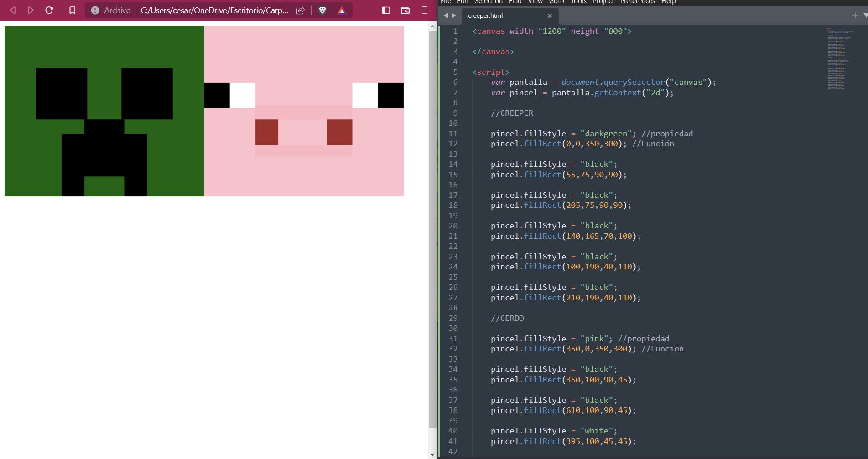868x459 pixels.
Task: Open the Project menu
Action: [603, 2]
